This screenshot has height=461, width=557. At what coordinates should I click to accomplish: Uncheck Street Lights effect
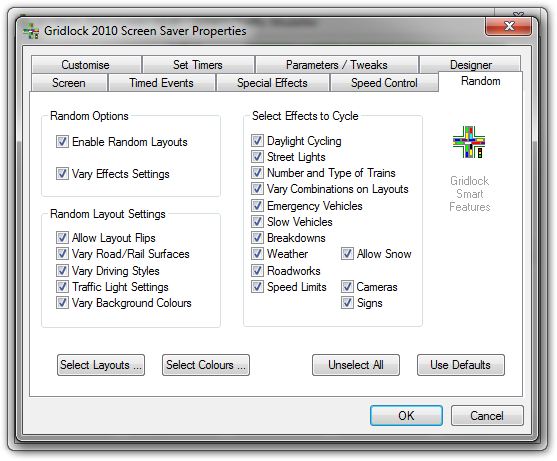(257, 157)
